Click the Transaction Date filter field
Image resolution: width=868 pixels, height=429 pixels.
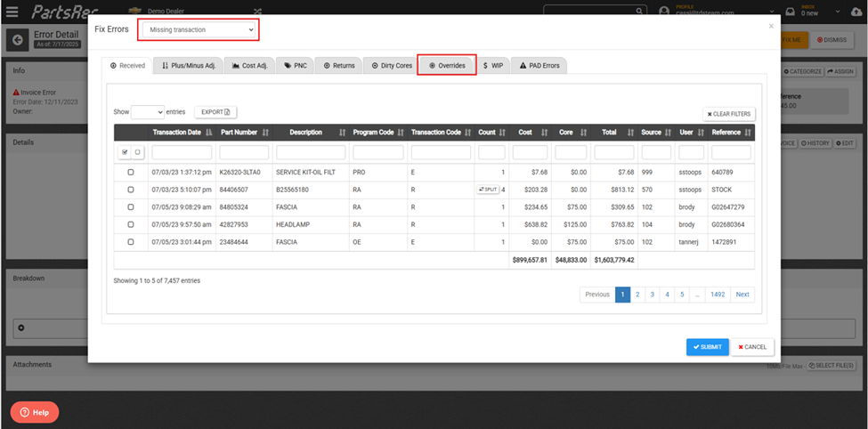click(x=183, y=152)
